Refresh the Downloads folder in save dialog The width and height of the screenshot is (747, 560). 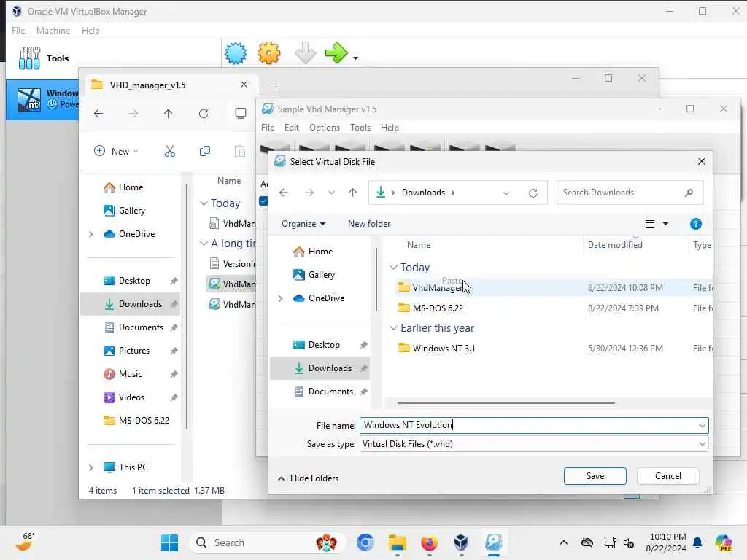click(x=533, y=192)
